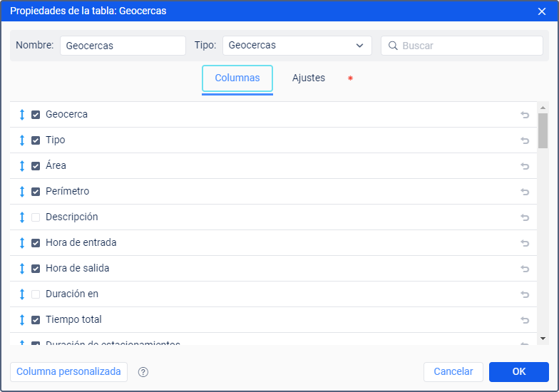The height and width of the screenshot is (392, 559).
Task: Click the reset arrow for Geocerca row
Action: click(x=525, y=115)
